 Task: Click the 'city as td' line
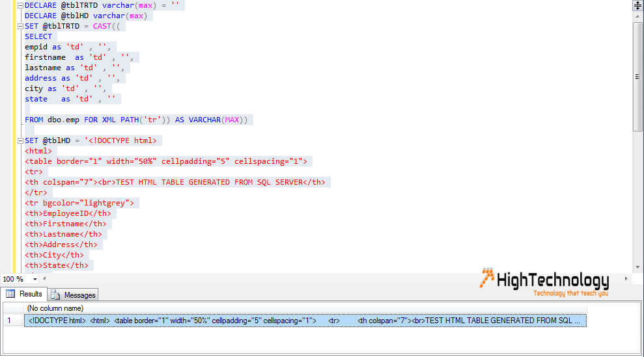(x=65, y=88)
